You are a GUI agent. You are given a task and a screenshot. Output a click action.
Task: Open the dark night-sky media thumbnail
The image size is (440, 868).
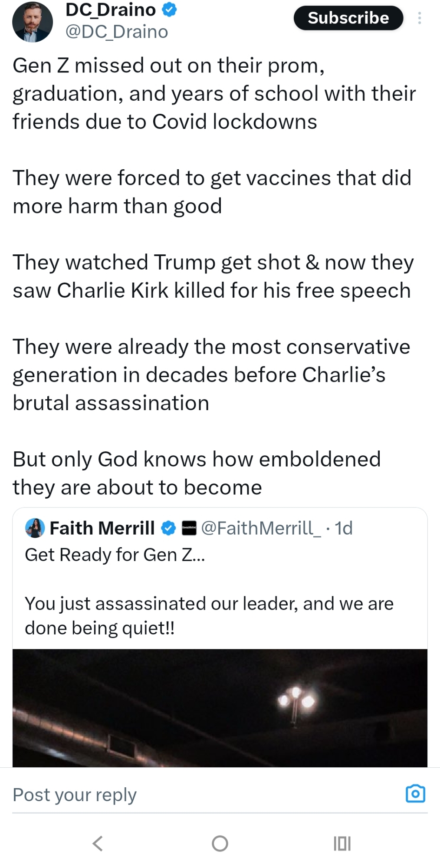tap(220, 707)
